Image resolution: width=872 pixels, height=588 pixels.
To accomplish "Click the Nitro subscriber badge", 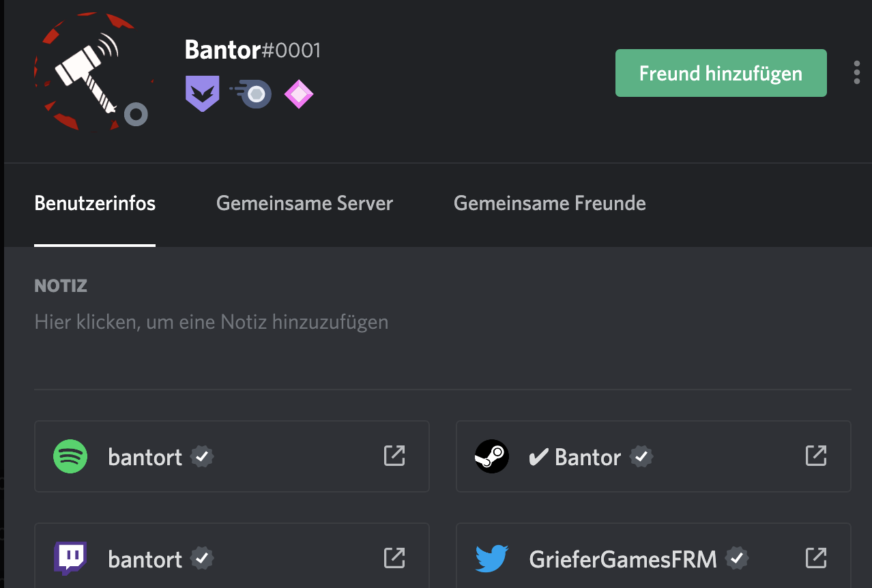I will coord(250,94).
